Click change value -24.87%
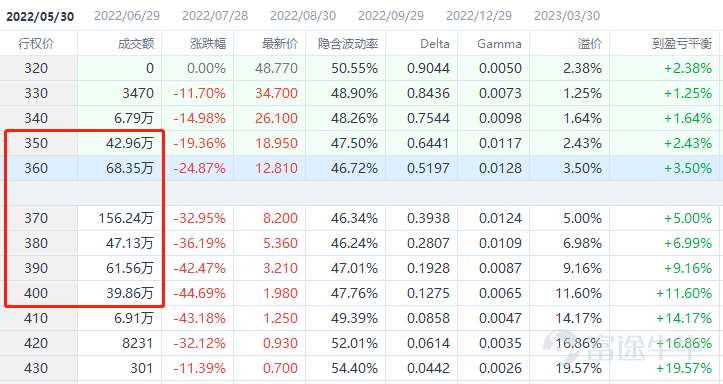 (200, 168)
